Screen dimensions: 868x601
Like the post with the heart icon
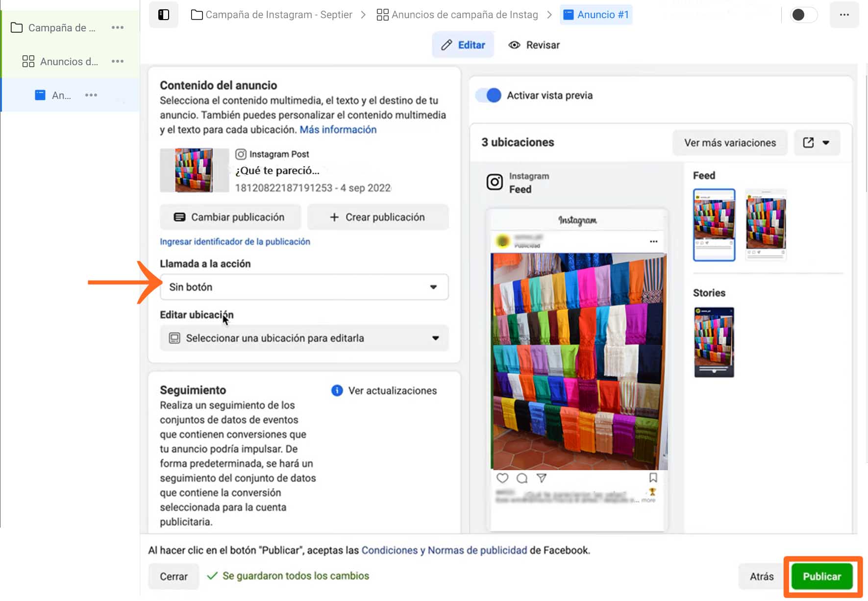502,478
